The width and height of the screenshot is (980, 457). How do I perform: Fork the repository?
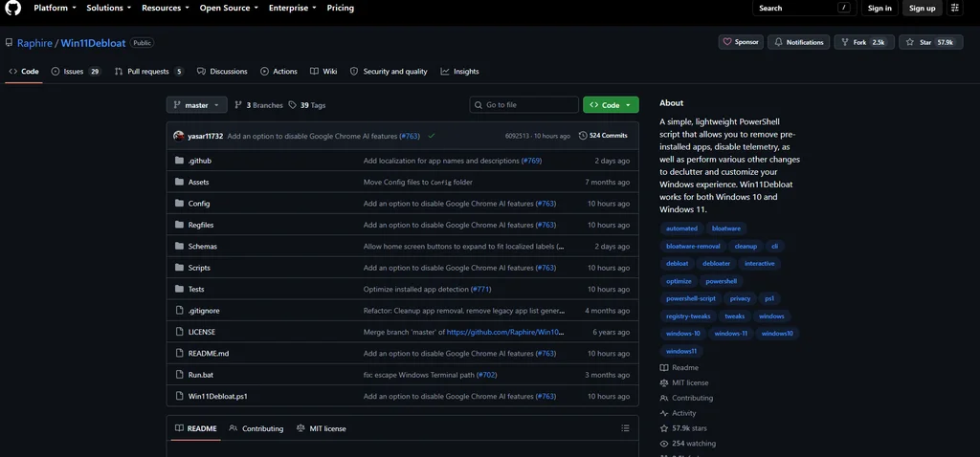click(863, 42)
